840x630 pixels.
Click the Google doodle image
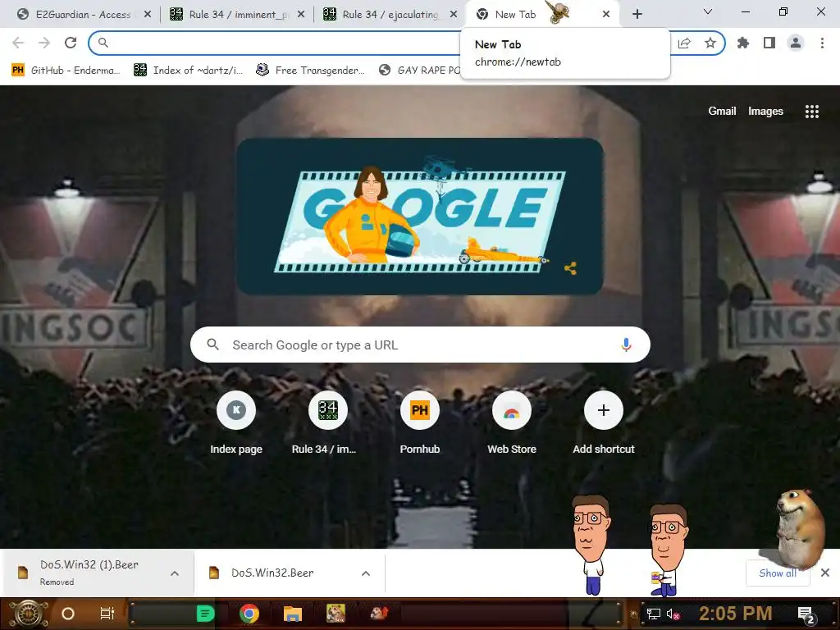420,217
